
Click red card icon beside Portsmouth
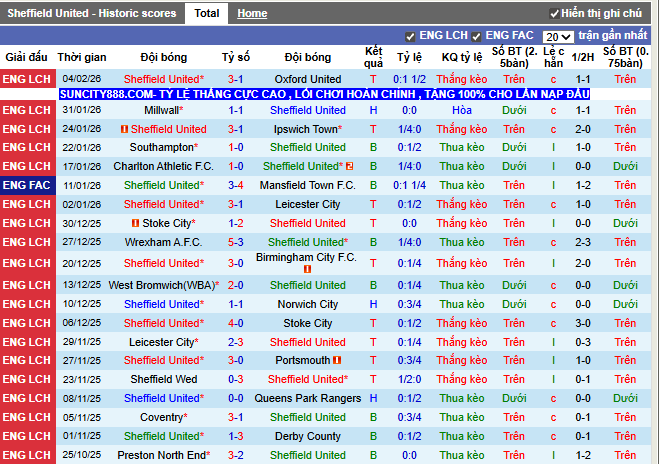(337, 360)
